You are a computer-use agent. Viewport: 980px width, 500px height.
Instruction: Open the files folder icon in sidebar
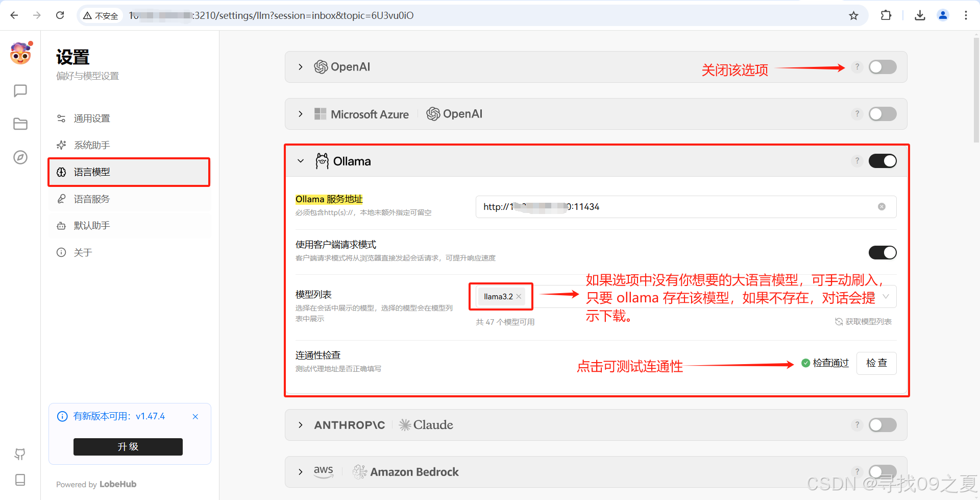click(x=20, y=124)
